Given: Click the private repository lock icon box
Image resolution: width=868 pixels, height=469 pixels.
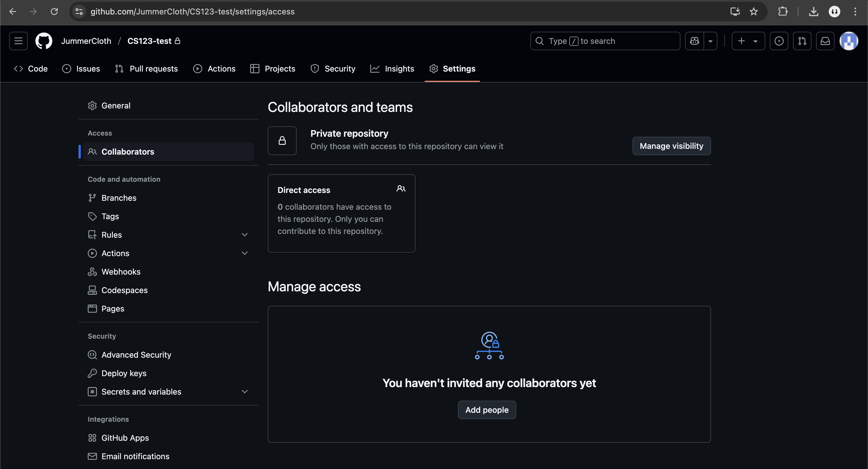Looking at the screenshot, I should (x=282, y=141).
